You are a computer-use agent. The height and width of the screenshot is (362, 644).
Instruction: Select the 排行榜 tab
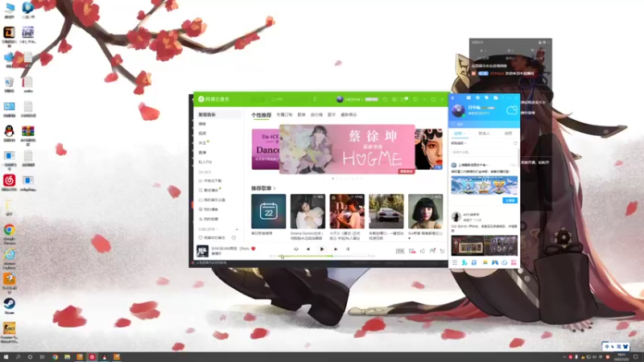(x=316, y=115)
